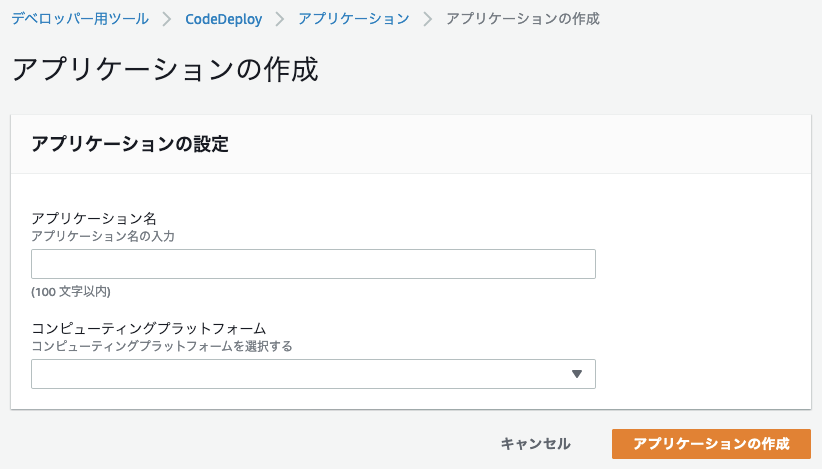Viewport: 822px width, 469px height.
Task: Click the dropdown triangle arrow icon
Action: click(x=577, y=374)
